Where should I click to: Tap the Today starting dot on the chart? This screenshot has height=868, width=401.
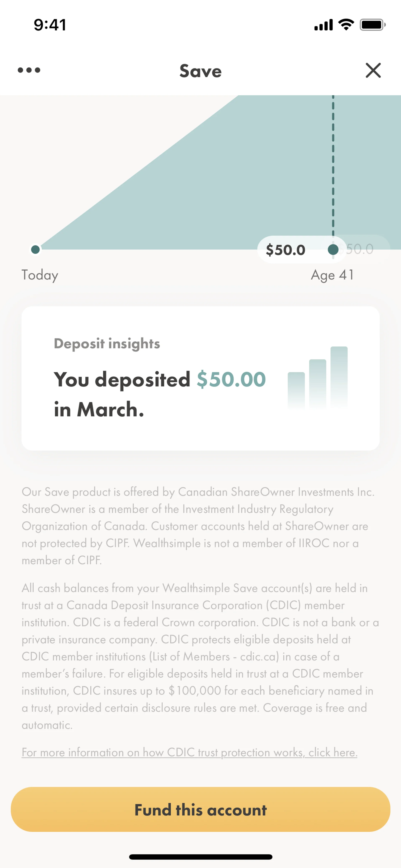[35, 250]
